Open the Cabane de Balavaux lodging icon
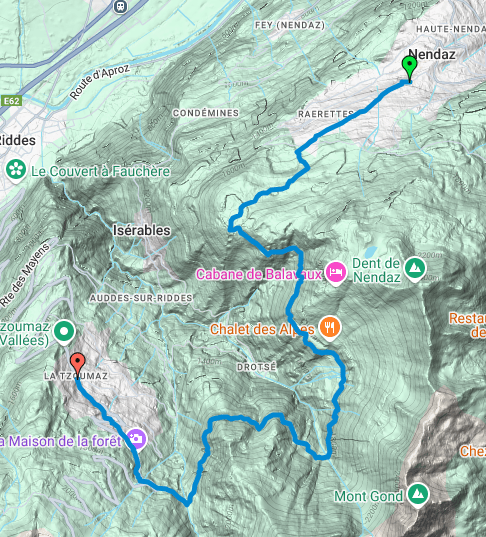The width and height of the screenshot is (486, 537). click(x=335, y=273)
